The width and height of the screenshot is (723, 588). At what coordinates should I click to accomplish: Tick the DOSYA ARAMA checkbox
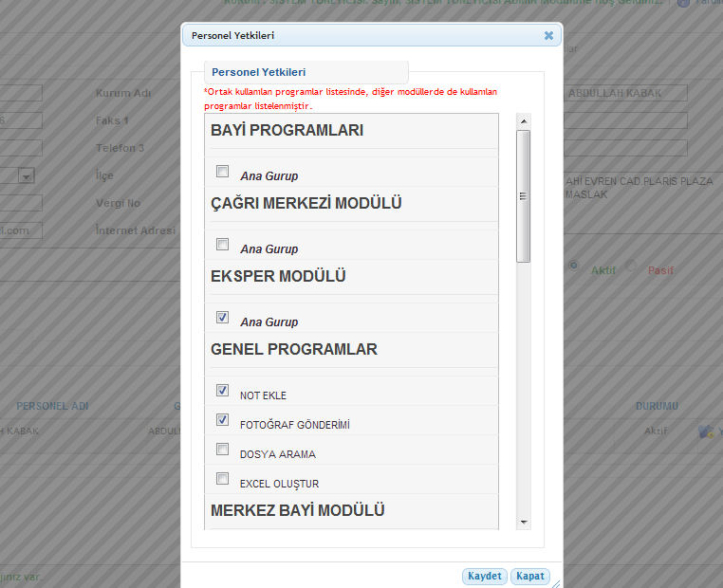click(222, 450)
